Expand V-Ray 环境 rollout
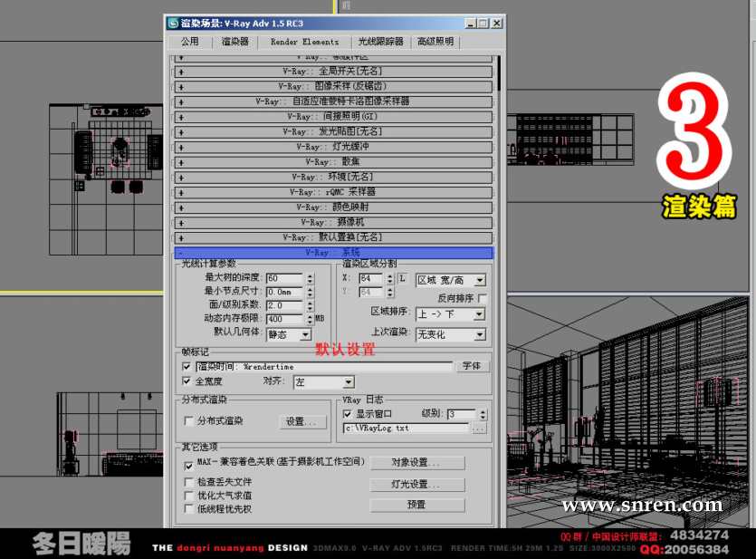 [333, 177]
